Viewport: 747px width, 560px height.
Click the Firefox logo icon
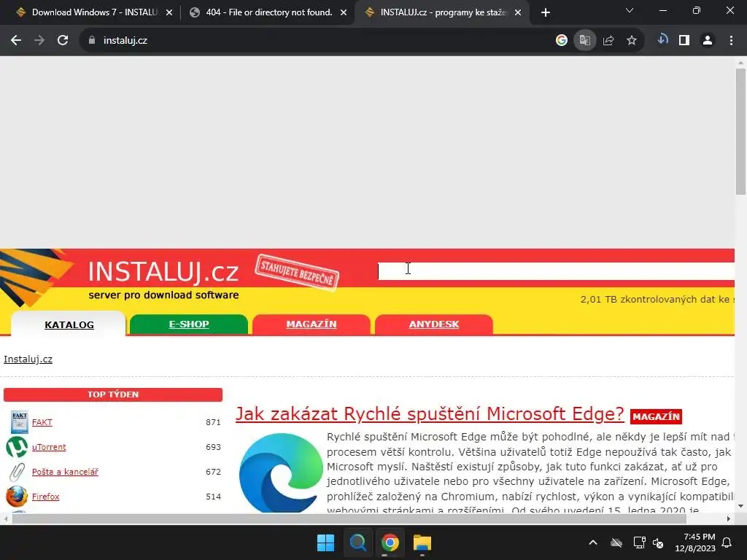coord(17,496)
